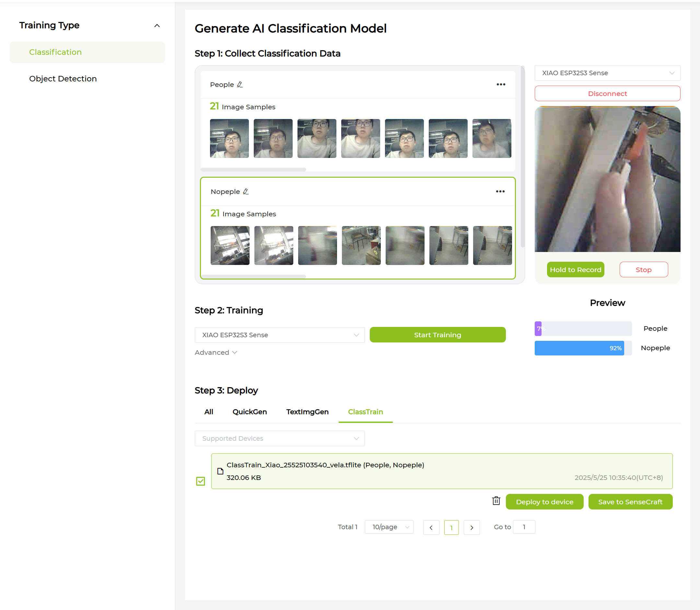This screenshot has height=610, width=700.
Task: Open the last visible People image sample
Action: click(492, 138)
